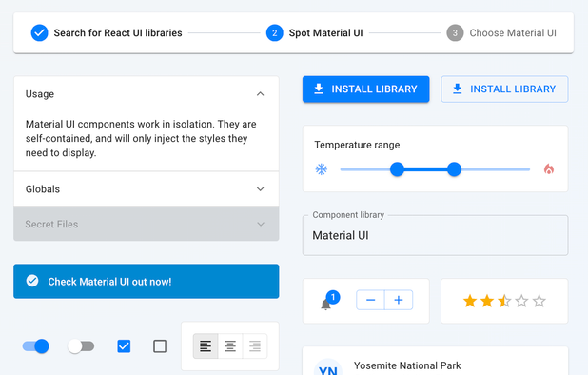Click the filled Install Library button
588x375 pixels.
[x=366, y=89]
